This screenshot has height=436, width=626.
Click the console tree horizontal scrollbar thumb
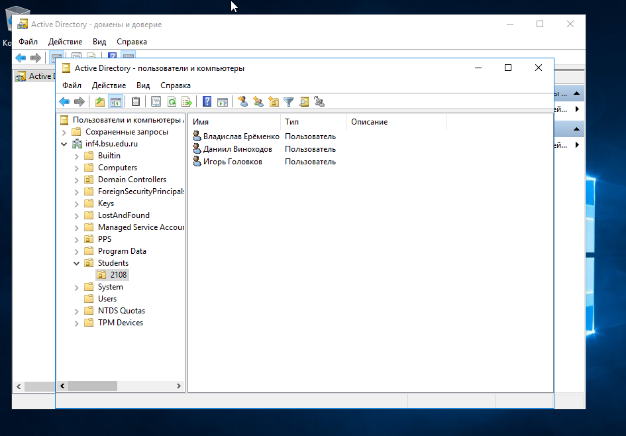(x=92, y=386)
